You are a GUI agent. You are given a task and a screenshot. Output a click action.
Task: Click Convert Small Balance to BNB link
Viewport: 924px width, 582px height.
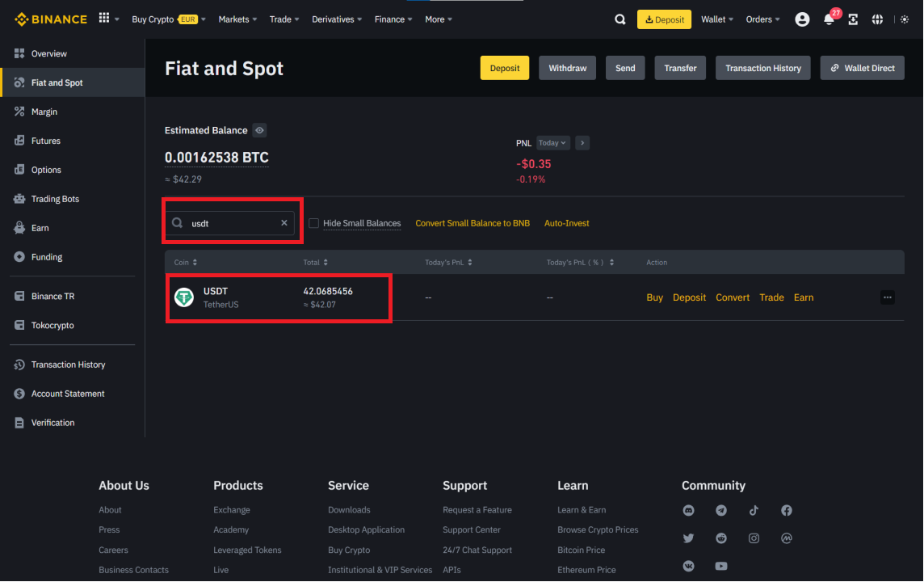472,223
